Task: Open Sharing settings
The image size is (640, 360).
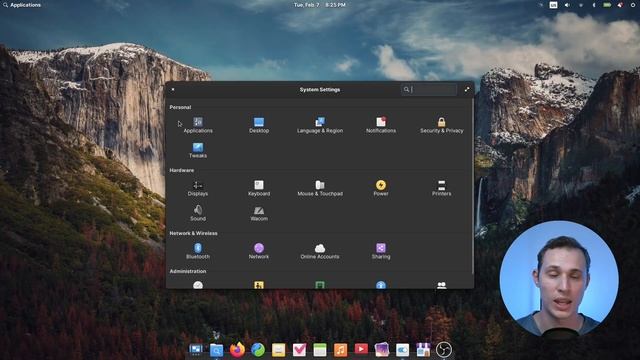Action: pos(381,251)
